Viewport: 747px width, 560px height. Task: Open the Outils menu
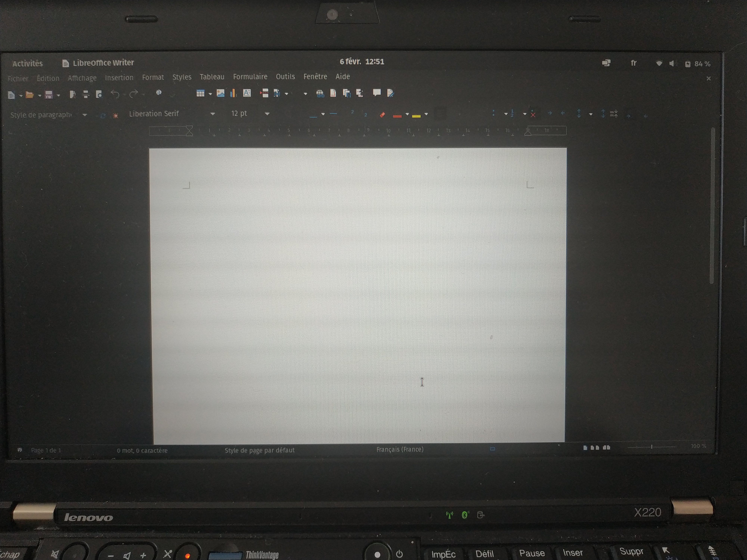(x=285, y=77)
